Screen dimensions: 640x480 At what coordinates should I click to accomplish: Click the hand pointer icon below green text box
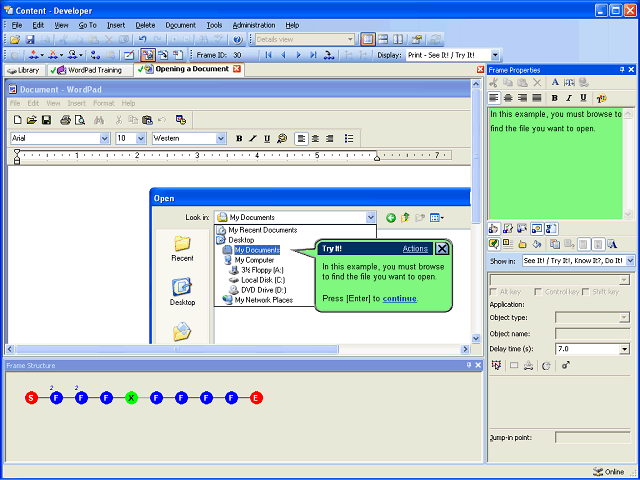click(x=493, y=229)
